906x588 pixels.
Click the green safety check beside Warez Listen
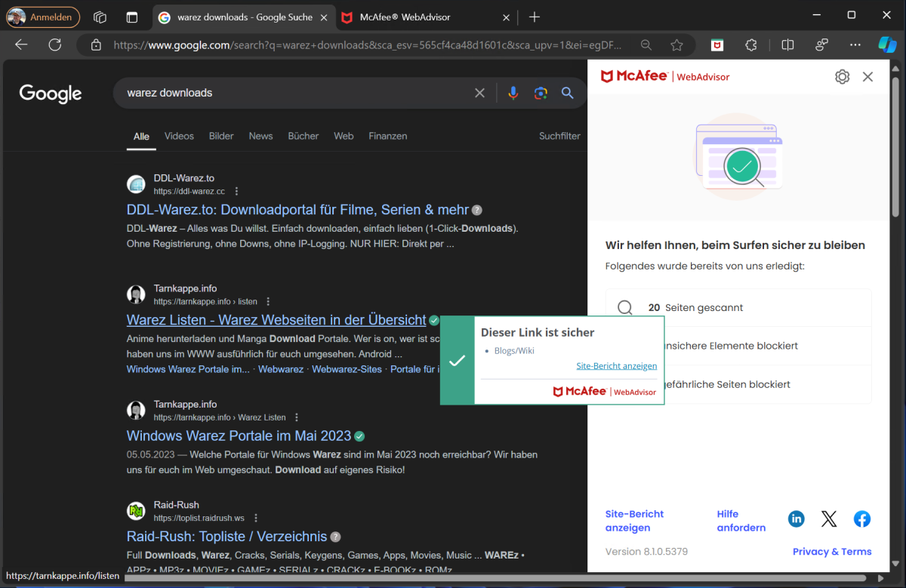coord(434,320)
